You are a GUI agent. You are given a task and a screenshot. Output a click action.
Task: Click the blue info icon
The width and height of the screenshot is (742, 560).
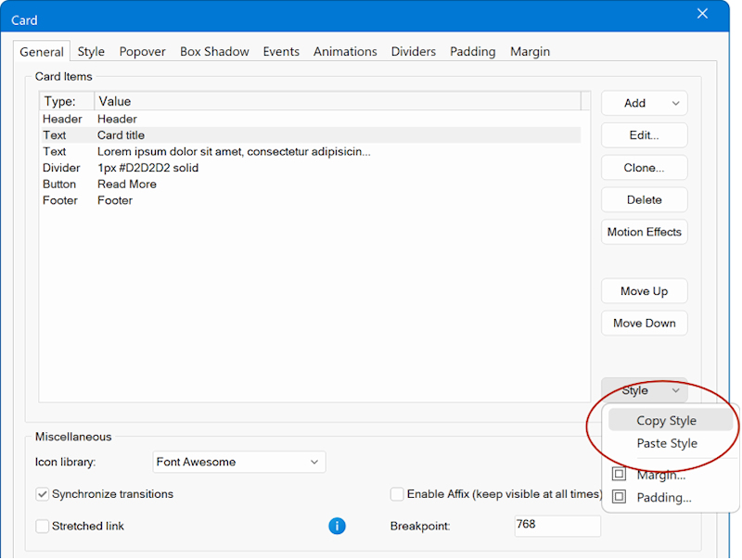pyautogui.click(x=338, y=527)
